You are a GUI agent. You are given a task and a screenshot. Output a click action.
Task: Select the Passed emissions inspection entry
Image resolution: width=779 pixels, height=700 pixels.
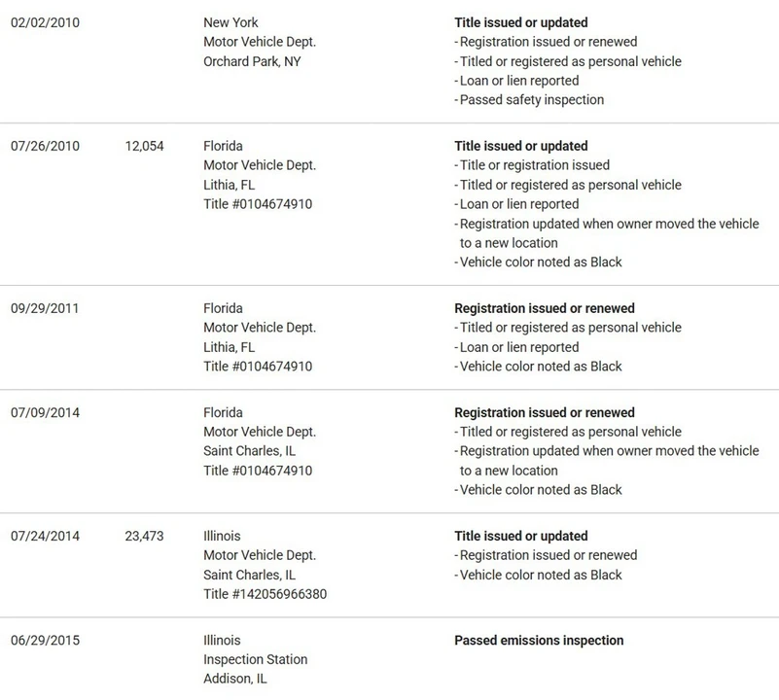(x=539, y=641)
